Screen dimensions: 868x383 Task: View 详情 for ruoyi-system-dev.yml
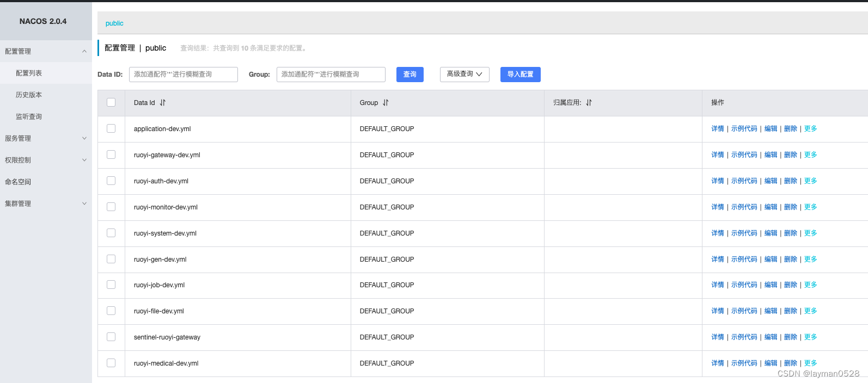(x=718, y=233)
